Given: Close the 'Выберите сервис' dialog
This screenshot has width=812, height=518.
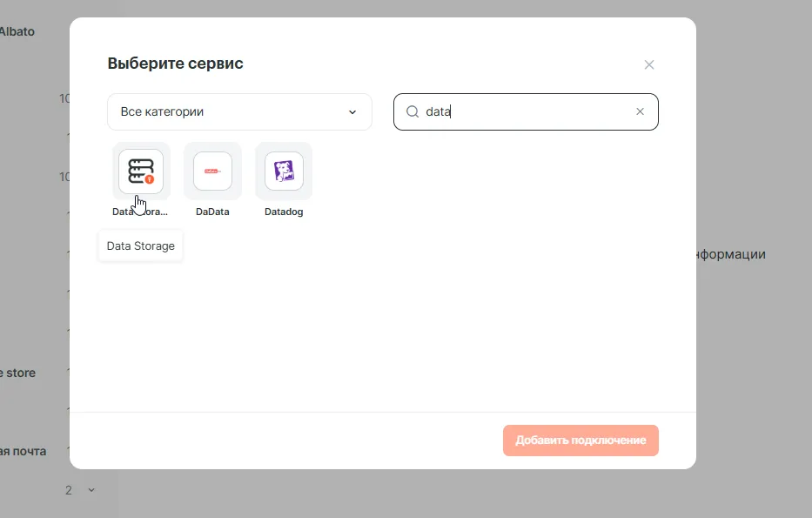Looking at the screenshot, I should (648, 64).
